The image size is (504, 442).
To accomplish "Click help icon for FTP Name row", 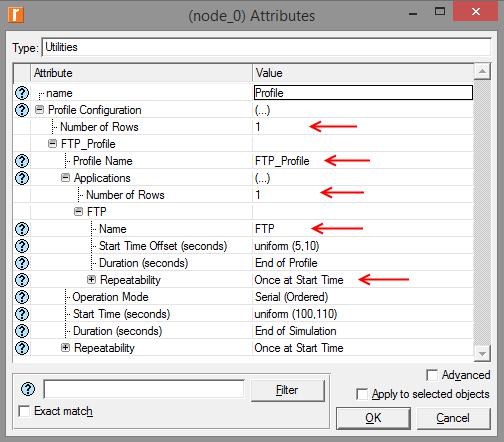I will pos(22,229).
